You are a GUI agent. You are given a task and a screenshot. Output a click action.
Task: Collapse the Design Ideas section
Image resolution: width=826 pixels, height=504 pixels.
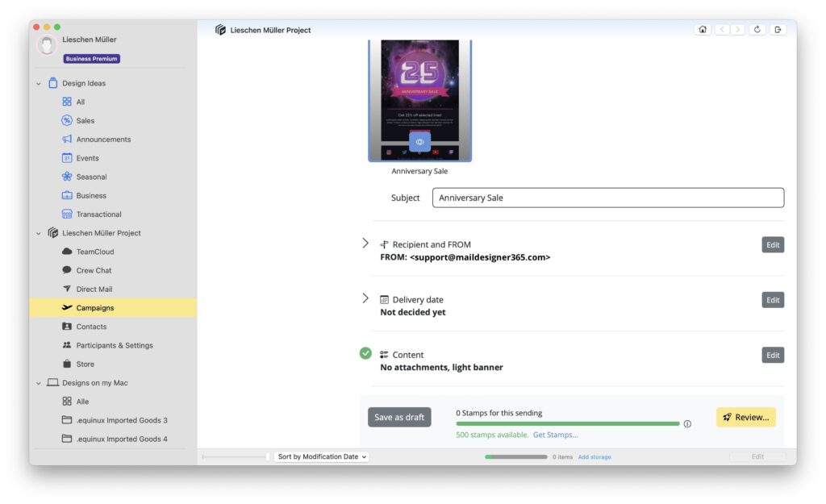(39, 83)
